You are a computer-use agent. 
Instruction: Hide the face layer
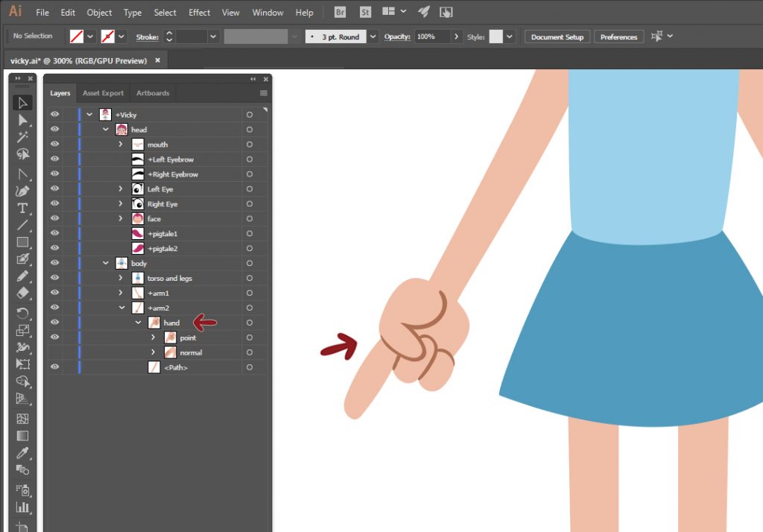tap(55, 218)
